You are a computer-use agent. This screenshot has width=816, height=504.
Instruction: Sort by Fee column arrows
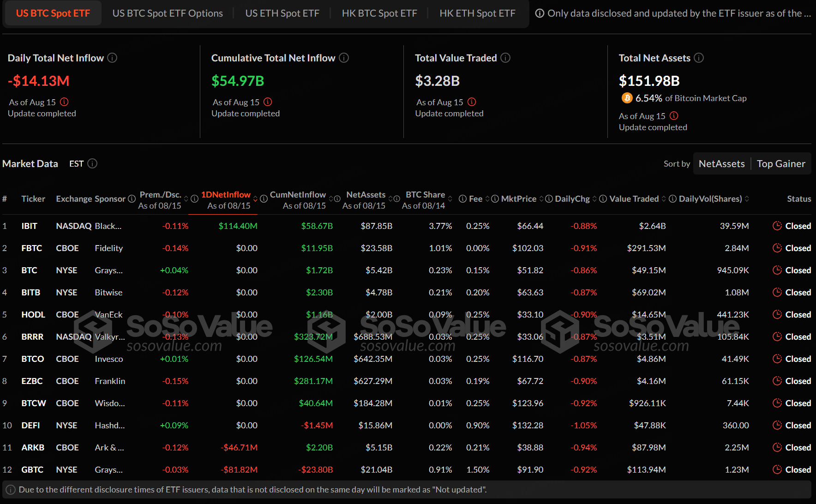pos(487,199)
